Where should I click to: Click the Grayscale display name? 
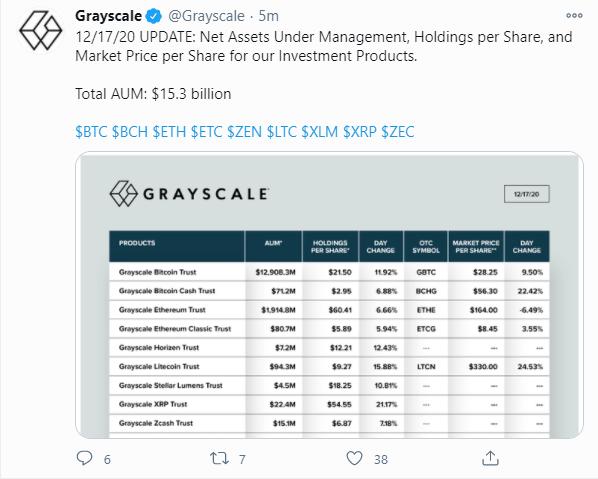click(x=109, y=16)
